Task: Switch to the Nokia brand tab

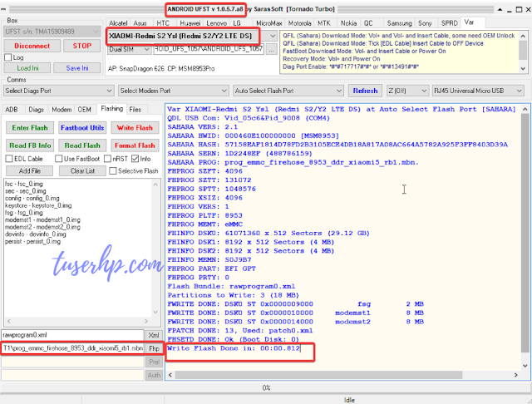Action: [x=348, y=23]
